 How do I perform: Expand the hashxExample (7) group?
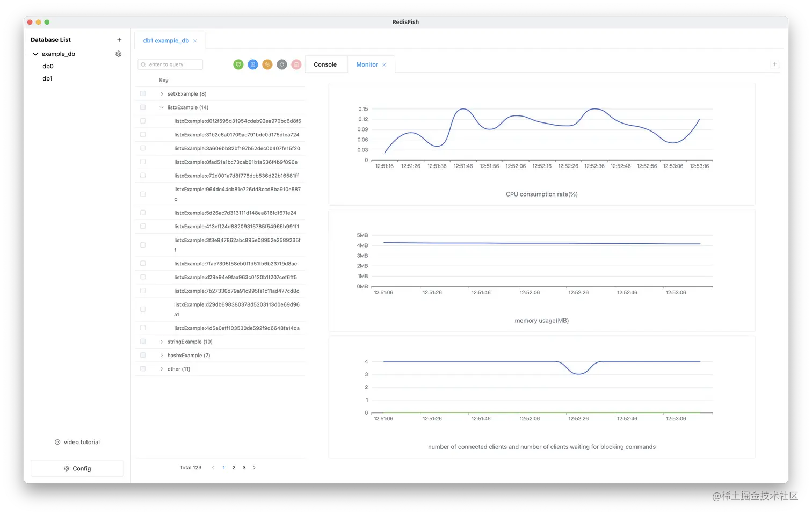click(x=162, y=356)
